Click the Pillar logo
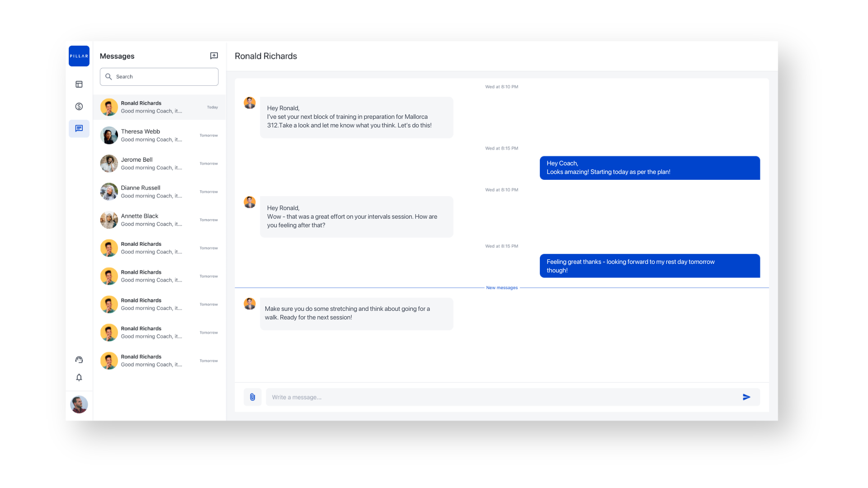Viewport: 868px width, 488px height. click(79, 56)
